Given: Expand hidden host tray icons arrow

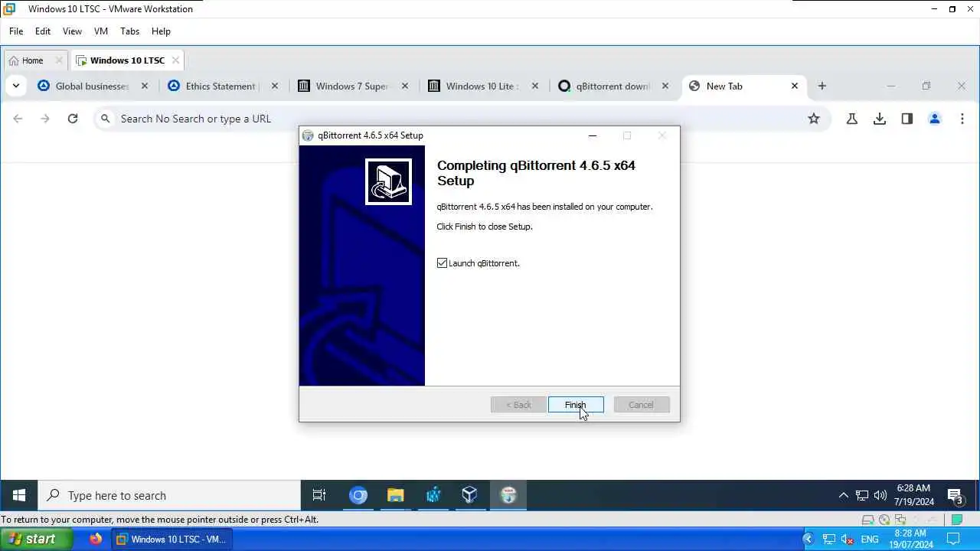Looking at the screenshot, I should [x=808, y=540].
